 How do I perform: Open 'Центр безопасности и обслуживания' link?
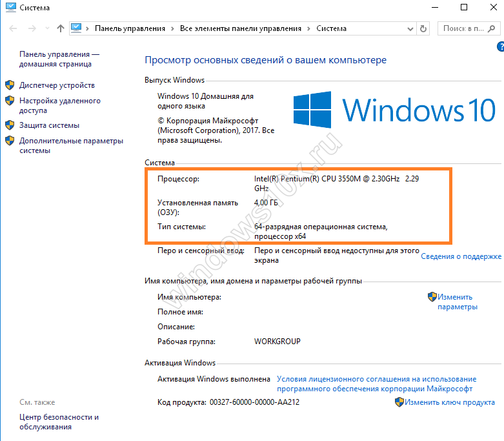(59, 422)
